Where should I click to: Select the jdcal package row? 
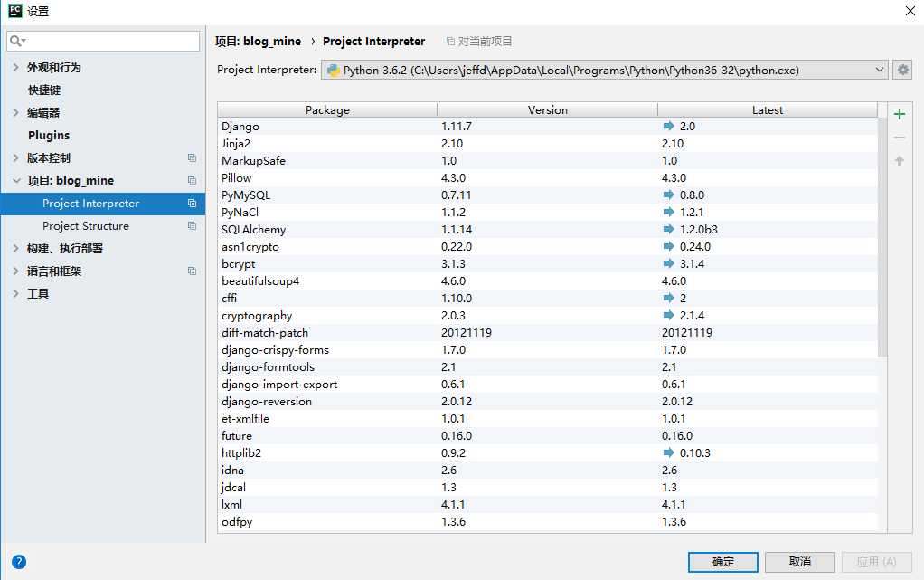[x=548, y=487]
